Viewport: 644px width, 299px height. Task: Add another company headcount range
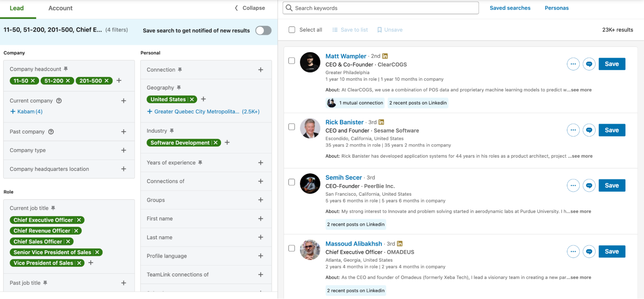tap(119, 80)
